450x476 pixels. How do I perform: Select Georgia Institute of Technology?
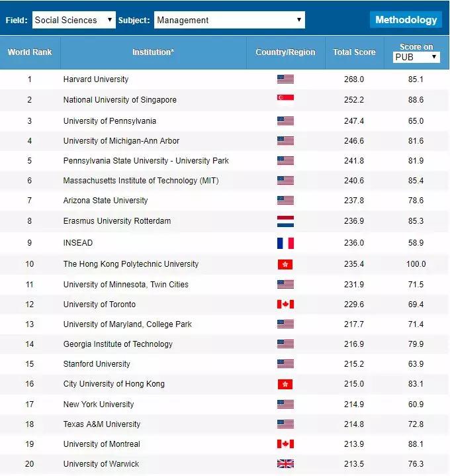[118, 344]
